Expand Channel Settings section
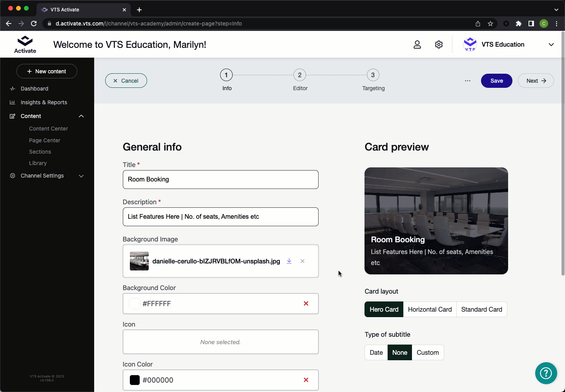 click(x=81, y=176)
